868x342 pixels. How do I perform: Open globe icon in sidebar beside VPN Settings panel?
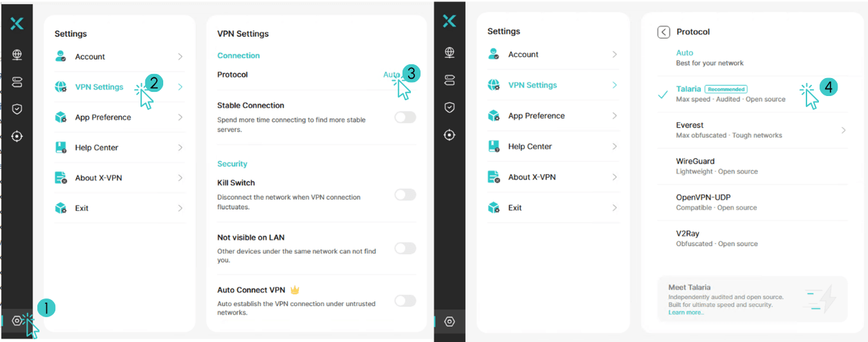click(x=17, y=55)
